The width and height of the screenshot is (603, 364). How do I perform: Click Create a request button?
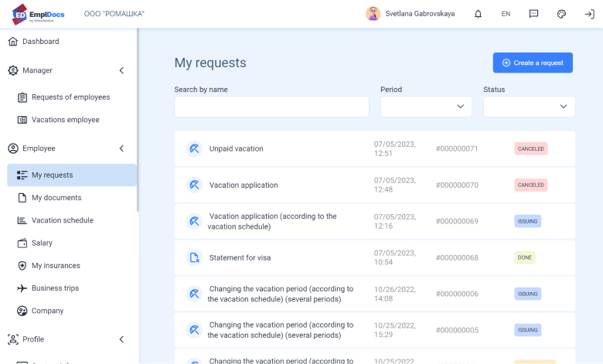point(533,63)
